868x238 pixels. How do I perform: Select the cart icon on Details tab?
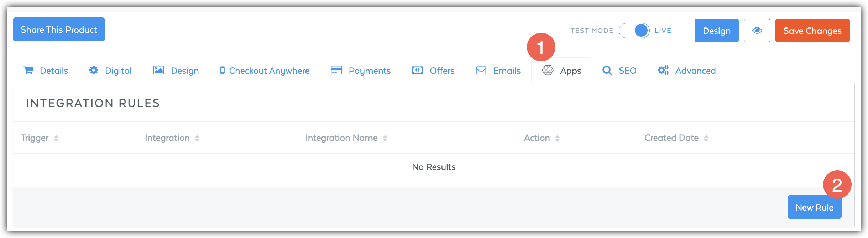click(x=29, y=70)
